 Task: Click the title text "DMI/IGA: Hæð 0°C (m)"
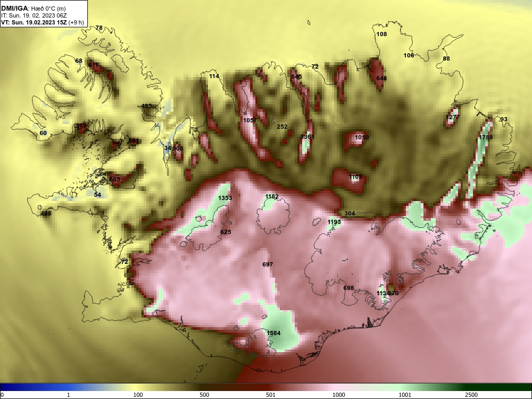34,9
